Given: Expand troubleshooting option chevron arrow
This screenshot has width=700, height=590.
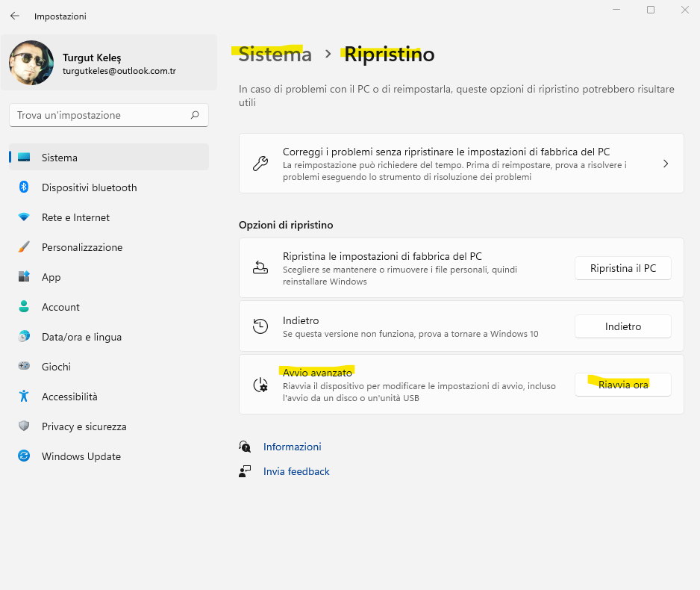Looking at the screenshot, I should coord(665,164).
